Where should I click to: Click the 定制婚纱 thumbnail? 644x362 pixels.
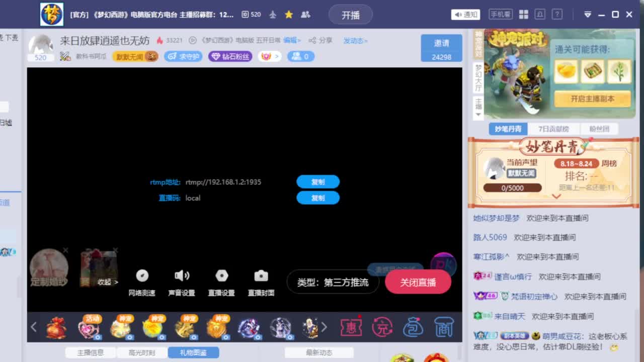(49, 268)
